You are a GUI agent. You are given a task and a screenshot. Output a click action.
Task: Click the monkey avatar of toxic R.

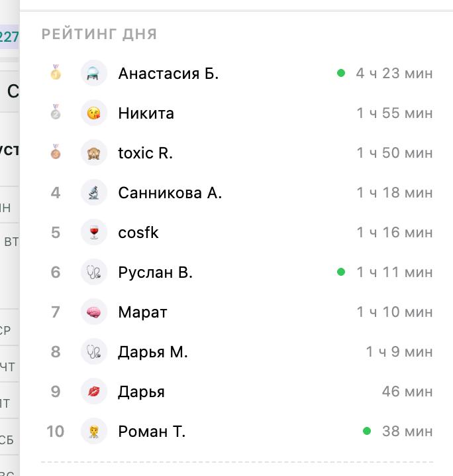[93, 152]
